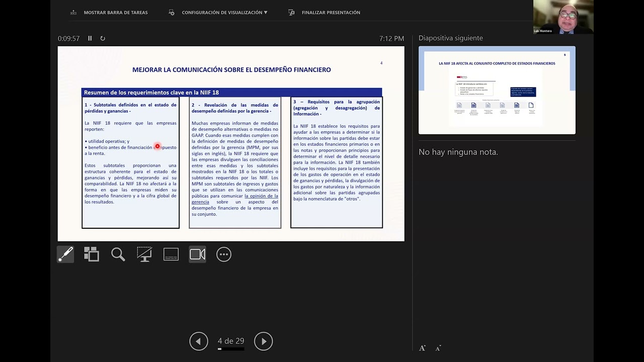Go to the previous slide

click(199, 341)
